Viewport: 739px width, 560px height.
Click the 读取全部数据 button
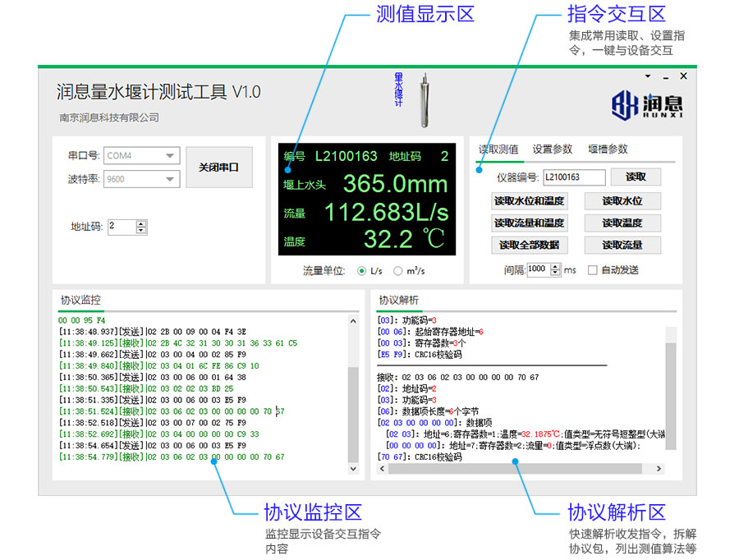[x=530, y=246]
